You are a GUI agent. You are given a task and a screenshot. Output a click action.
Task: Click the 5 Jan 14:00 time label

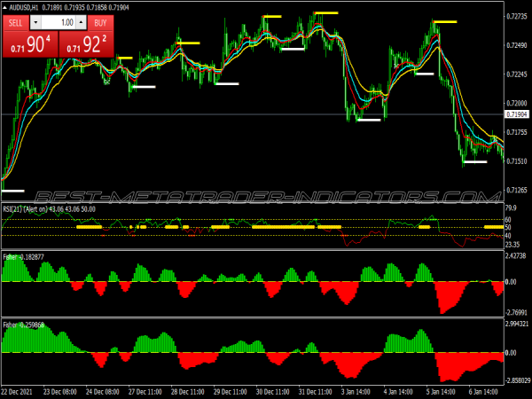441,392
